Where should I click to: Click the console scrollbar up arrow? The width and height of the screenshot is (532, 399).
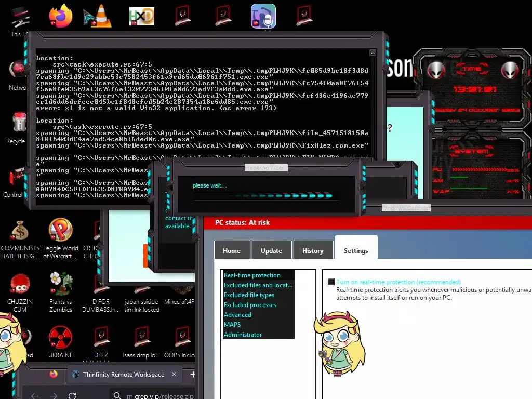coord(373,52)
